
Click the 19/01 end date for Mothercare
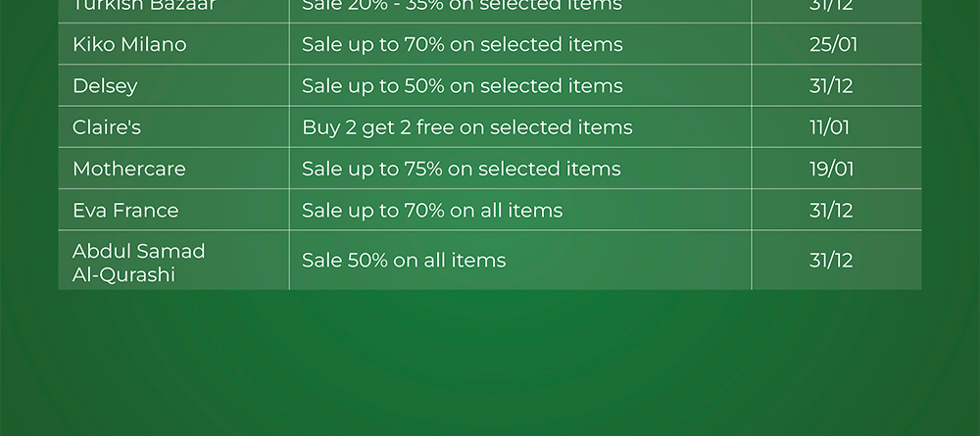pos(831,169)
